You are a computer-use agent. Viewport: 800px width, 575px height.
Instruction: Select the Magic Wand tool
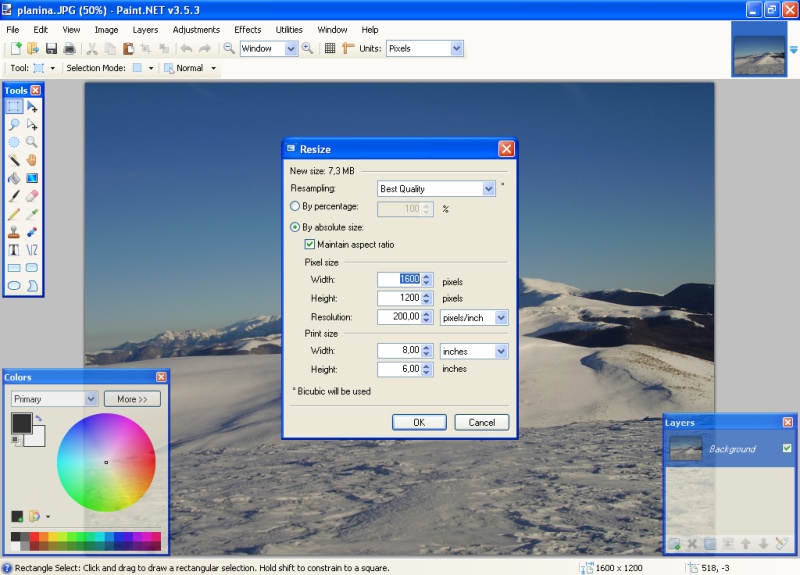point(15,160)
